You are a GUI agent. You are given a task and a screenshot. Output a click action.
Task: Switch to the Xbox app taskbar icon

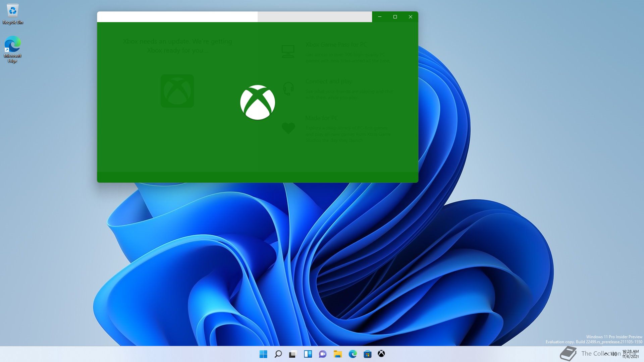(381, 354)
